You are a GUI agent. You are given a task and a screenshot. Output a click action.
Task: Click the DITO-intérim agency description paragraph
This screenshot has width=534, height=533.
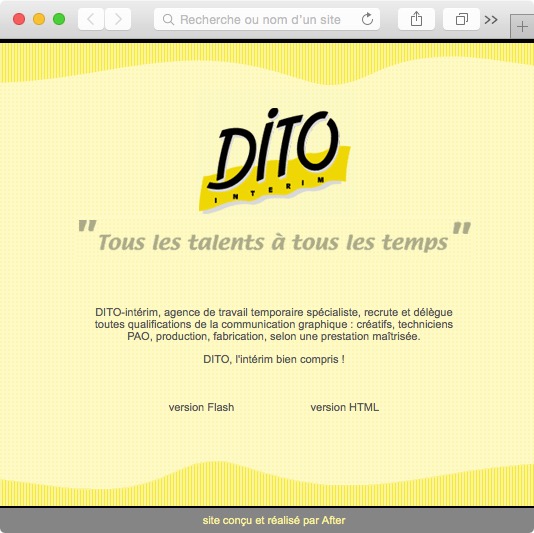point(274,324)
